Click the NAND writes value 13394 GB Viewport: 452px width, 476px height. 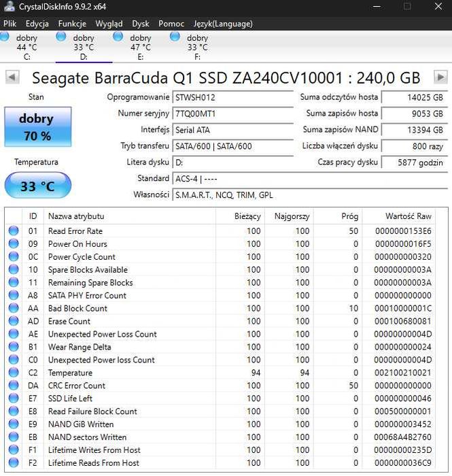coord(415,130)
